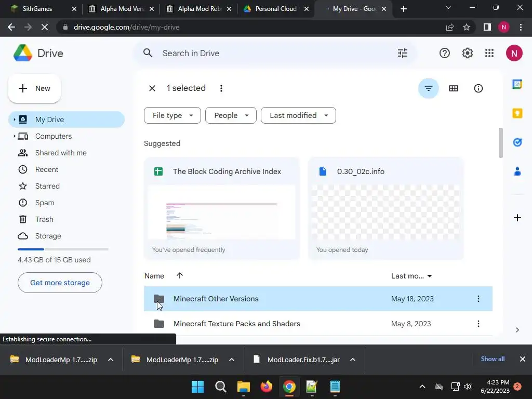Open a new browser tab
The height and width of the screenshot is (399, 532).
[403, 9]
